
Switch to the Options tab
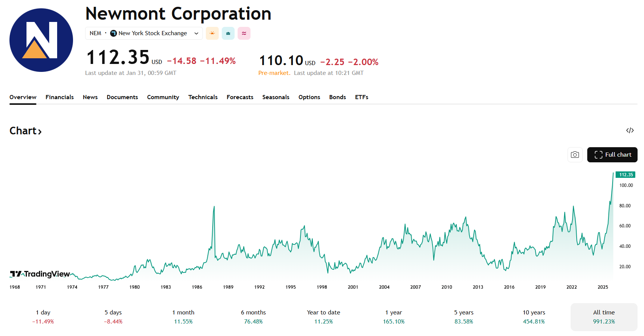(x=309, y=97)
